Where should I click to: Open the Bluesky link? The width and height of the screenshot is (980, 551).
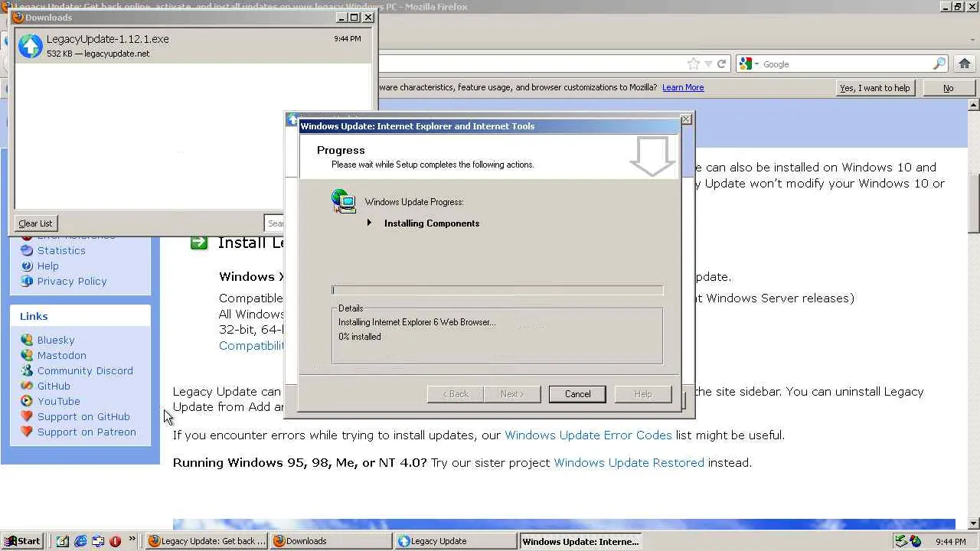tap(56, 340)
